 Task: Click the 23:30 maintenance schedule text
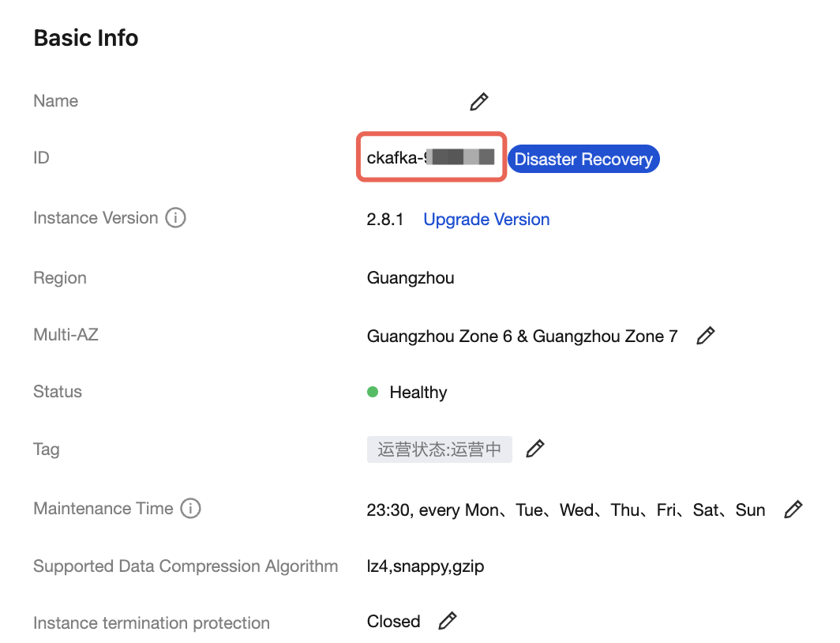[x=565, y=510]
